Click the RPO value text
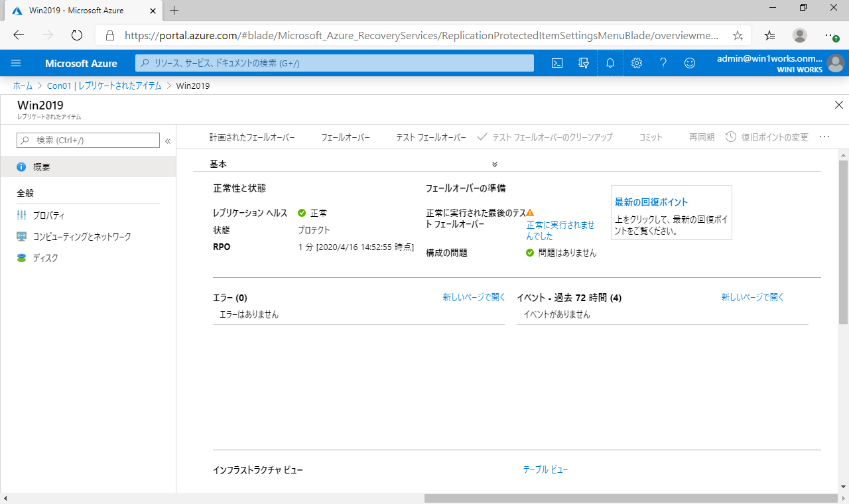 (x=356, y=247)
